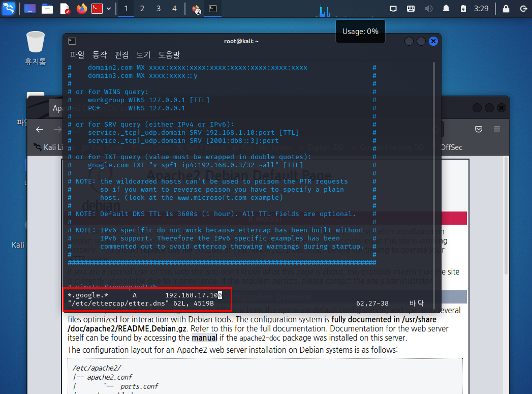This screenshot has width=532, height=394.
Task: Select the trash bin desktop icon
Action: click(x=35, y=47)
